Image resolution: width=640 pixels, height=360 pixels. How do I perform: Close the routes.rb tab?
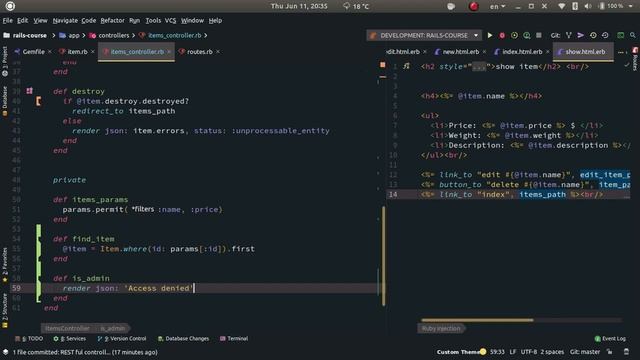tap(218, 52)
